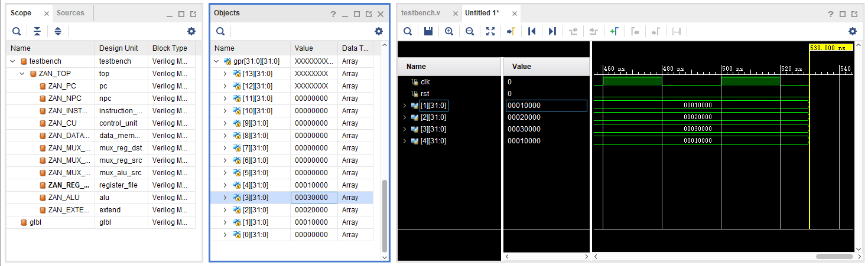This screenshot has width=868, height=266.
Task: Open Objects panel help question mark
Action: click(x=333, y=14)
